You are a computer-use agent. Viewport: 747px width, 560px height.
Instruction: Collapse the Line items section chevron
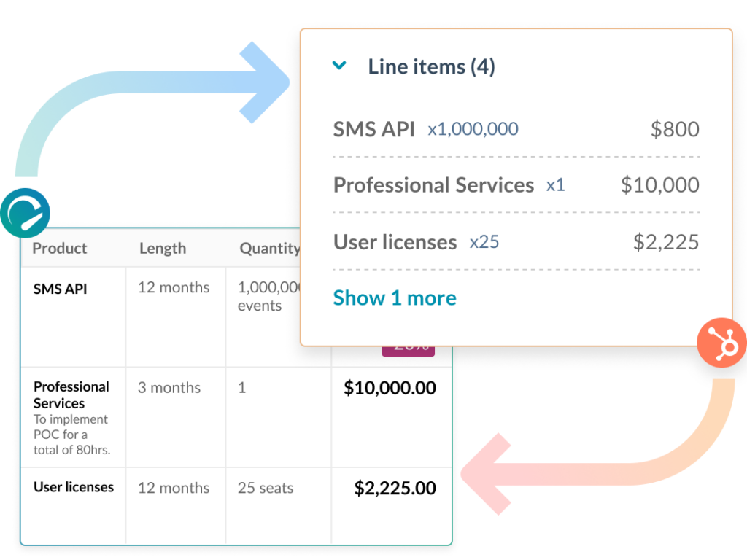tap(339, 66)
